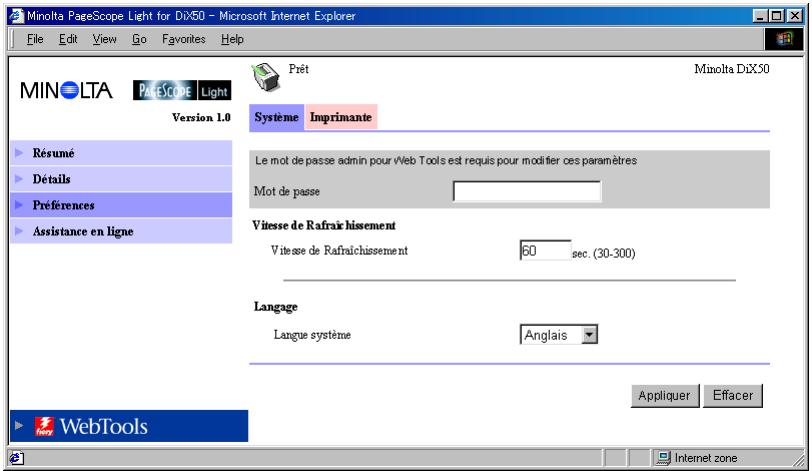
Task: Open the Langue système dropdown arrow
Action: point(589,335)
